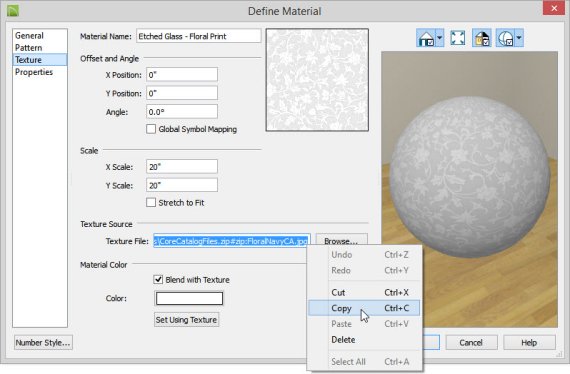Choose Select All from the context menu
570x374 pixels.
364,362
